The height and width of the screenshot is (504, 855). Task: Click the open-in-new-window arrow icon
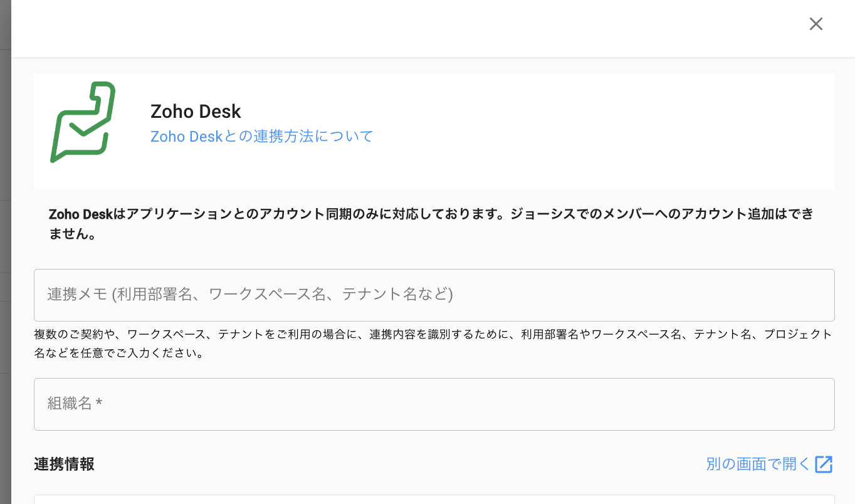click(824, 465)
